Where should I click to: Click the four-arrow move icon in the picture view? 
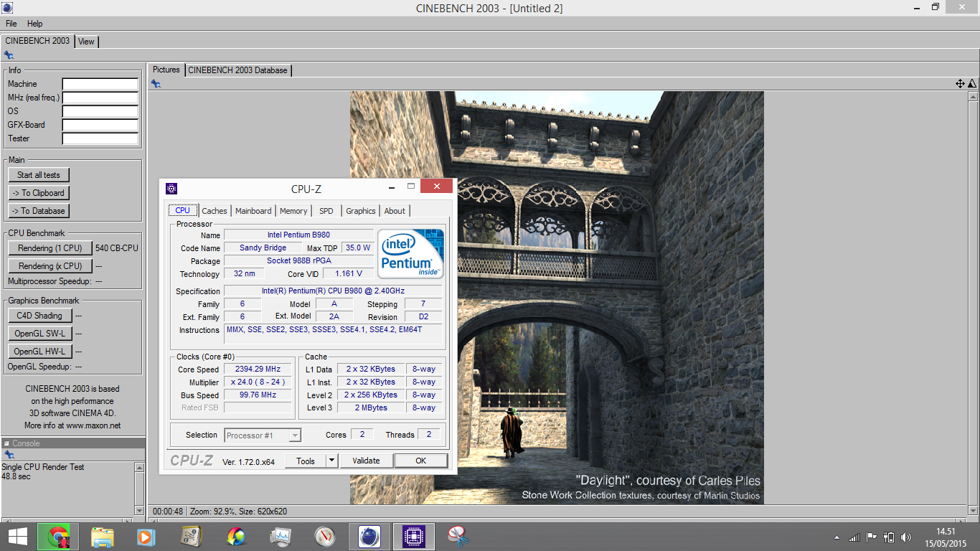coord(960,84)
